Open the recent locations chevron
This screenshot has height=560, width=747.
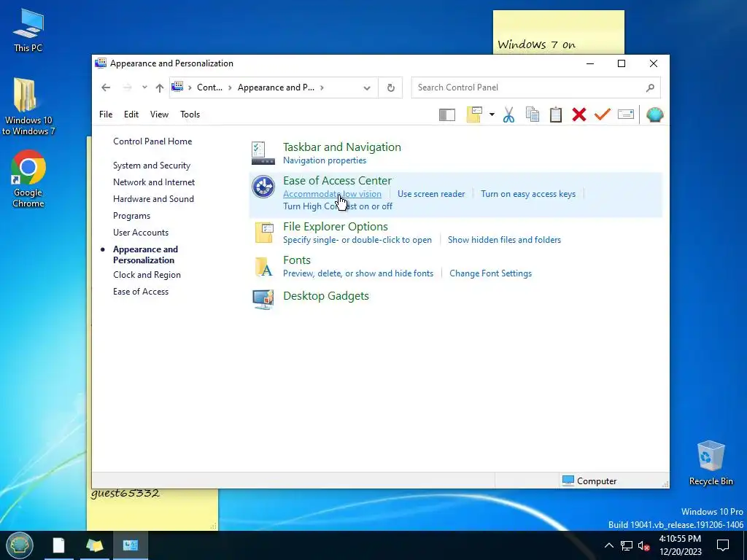pos(144,87)
